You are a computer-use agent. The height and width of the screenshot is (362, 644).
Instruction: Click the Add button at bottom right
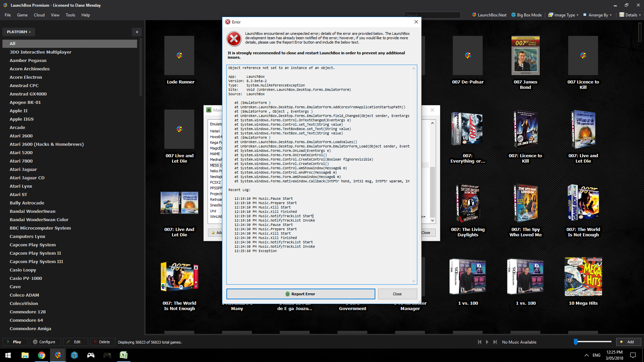(x=628, y=342)
